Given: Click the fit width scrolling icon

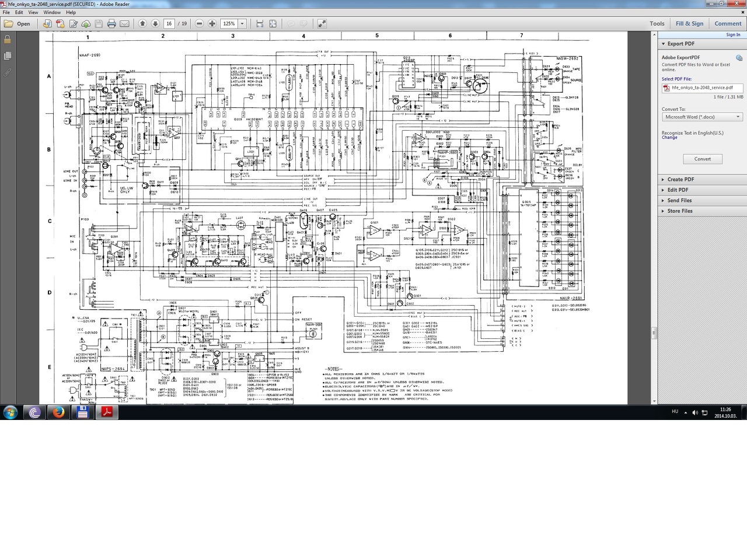Looking at the screenshot, I should 260,24.
